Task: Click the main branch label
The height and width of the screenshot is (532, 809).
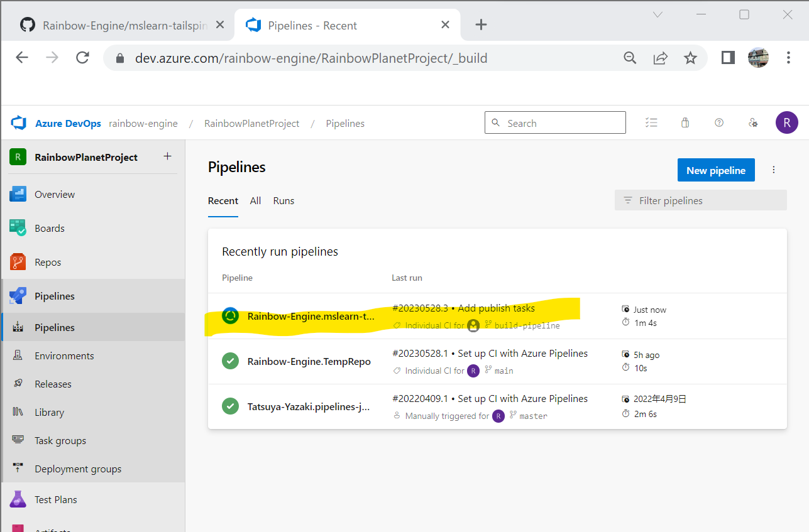Action: [x=504, y=371]
